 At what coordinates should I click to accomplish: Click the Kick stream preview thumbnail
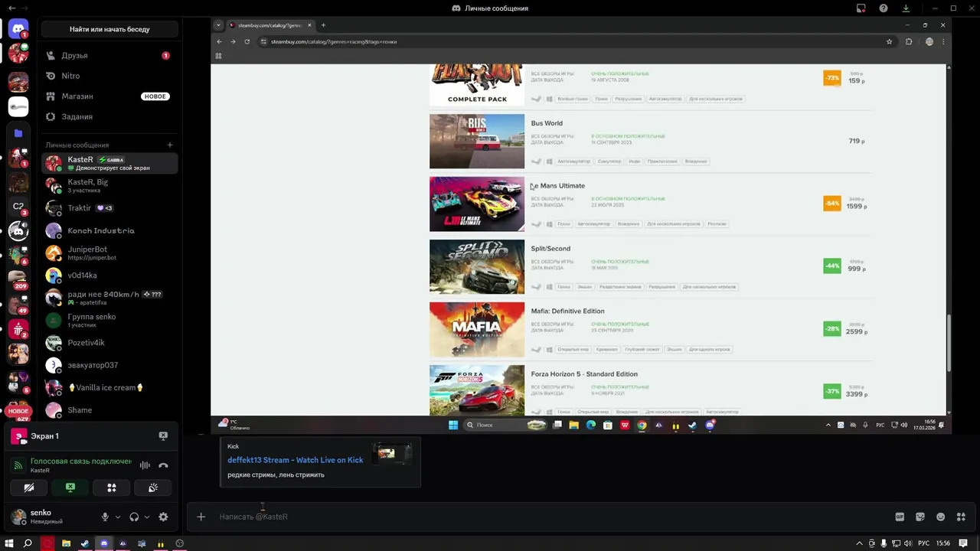pos(392,454)
